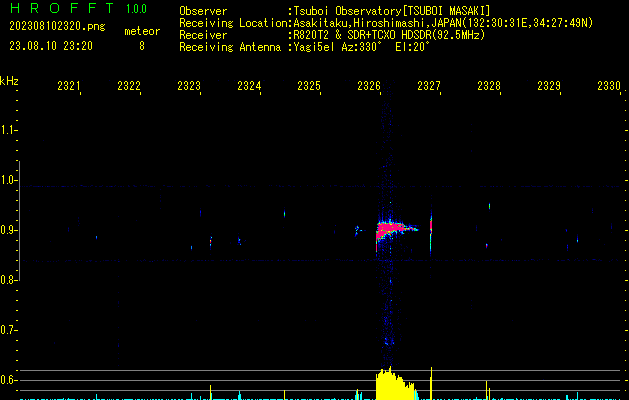Click the 2328 time tick label

[489, 87]
